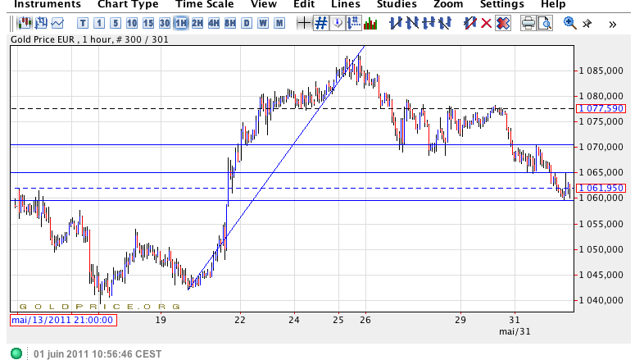Open the Time Scale menu
Viewport: 644px width, 360px height.
[204, 4]
